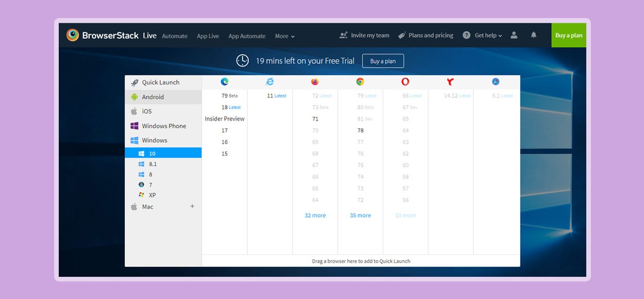Click the Quick Launch drop area bar
The image size is (644, 299).
coord(361,261)
